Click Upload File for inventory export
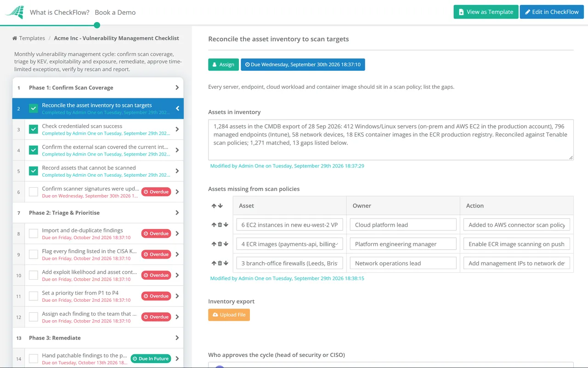The image size is (588, 368). pos(229,315)
